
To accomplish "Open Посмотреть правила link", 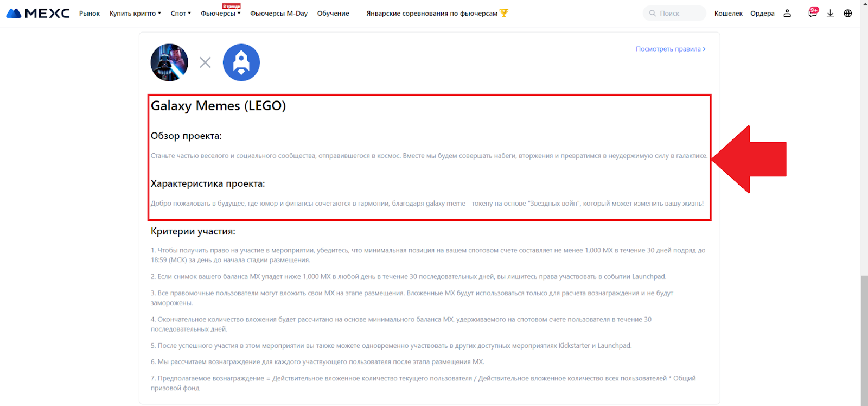I will pyautogui.click(x=671, y=49).
